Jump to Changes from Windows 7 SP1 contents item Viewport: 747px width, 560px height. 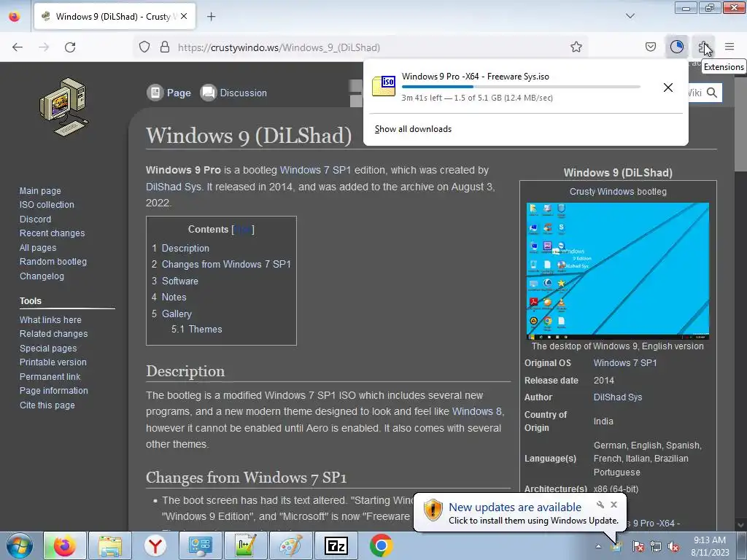[x=221, y=264]
